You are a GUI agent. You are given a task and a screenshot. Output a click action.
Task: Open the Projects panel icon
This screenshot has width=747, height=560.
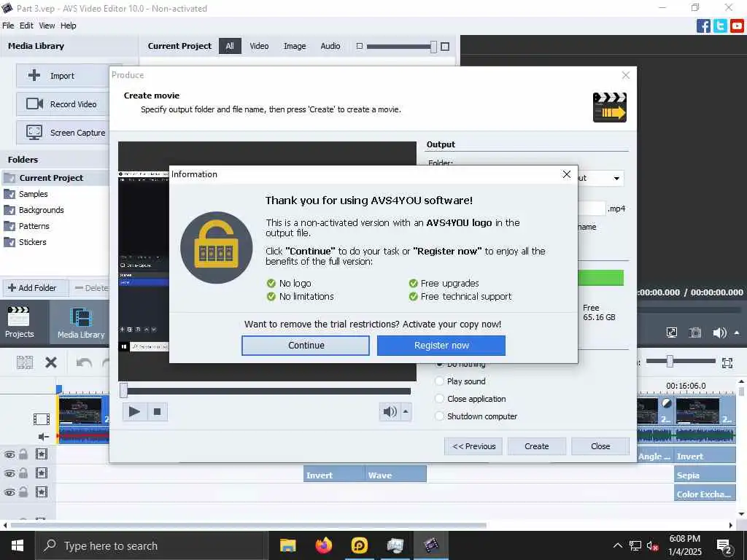pos(19,322)
